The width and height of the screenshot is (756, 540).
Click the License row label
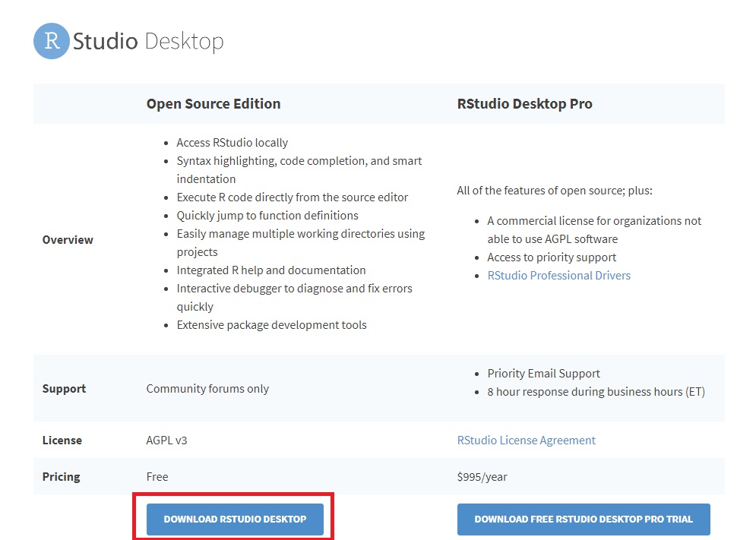pos(62,441)
